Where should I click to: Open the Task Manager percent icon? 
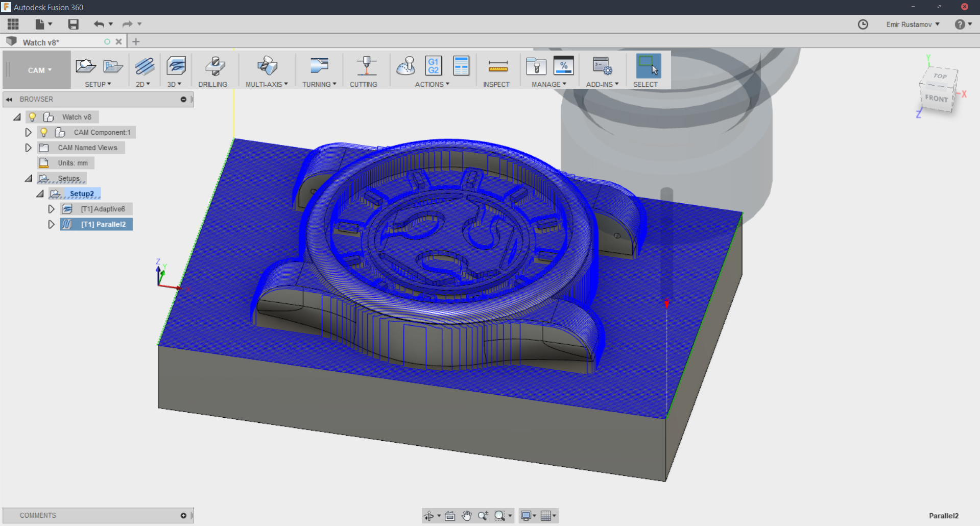(564, 65)
